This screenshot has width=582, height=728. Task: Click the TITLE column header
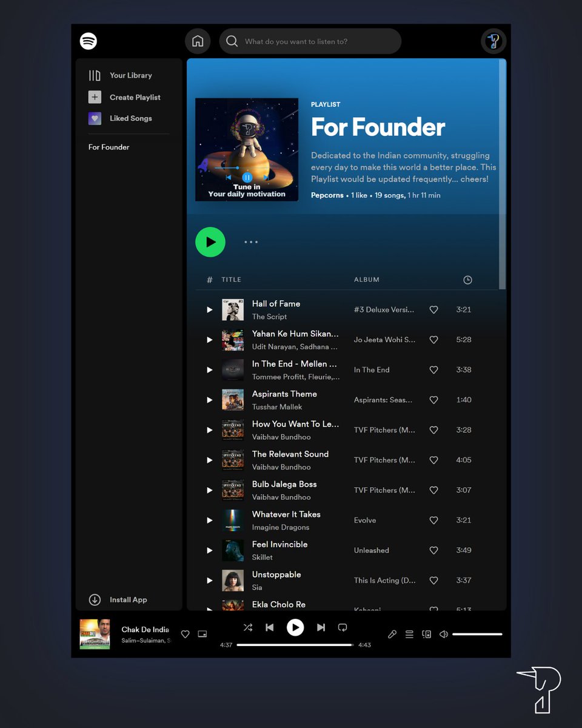click(231, 280)
